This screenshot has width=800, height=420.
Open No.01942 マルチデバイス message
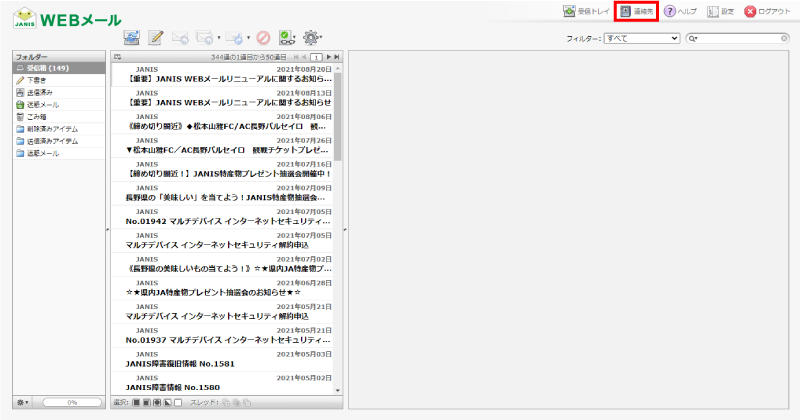tap(222, 217)
